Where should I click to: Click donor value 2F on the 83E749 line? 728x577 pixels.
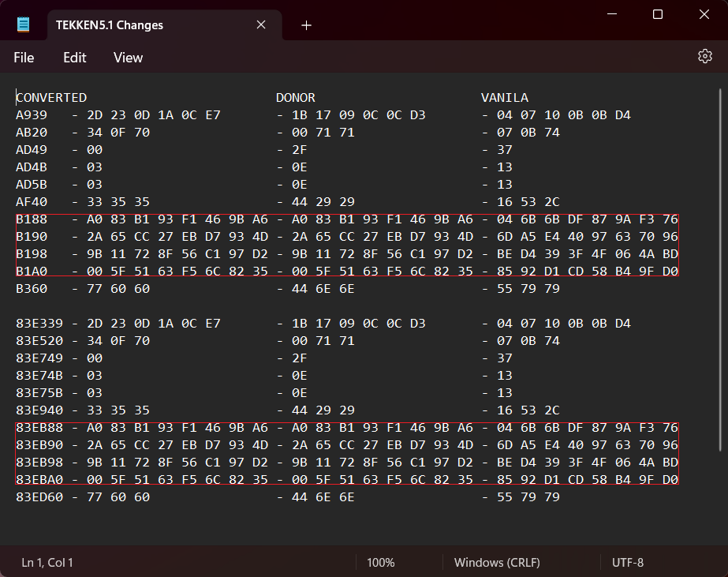[300, 358]
